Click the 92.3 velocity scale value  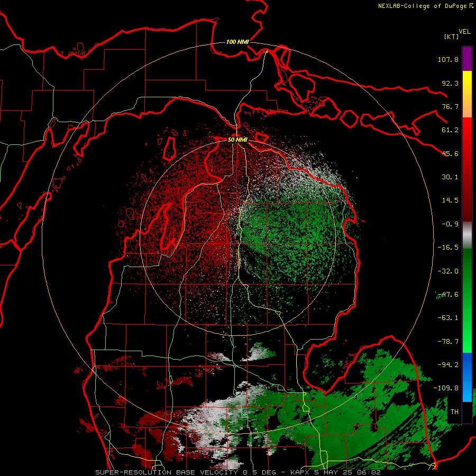tap(450, 83)
